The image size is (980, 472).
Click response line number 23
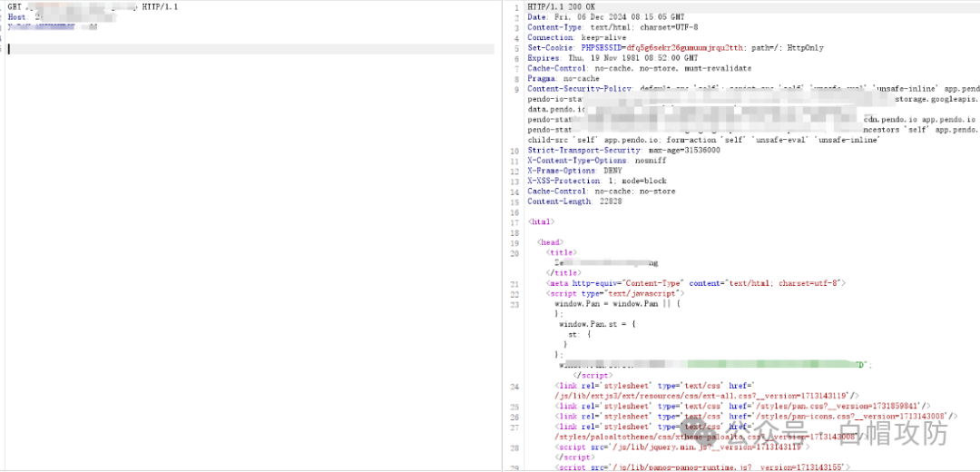[515, 304]
